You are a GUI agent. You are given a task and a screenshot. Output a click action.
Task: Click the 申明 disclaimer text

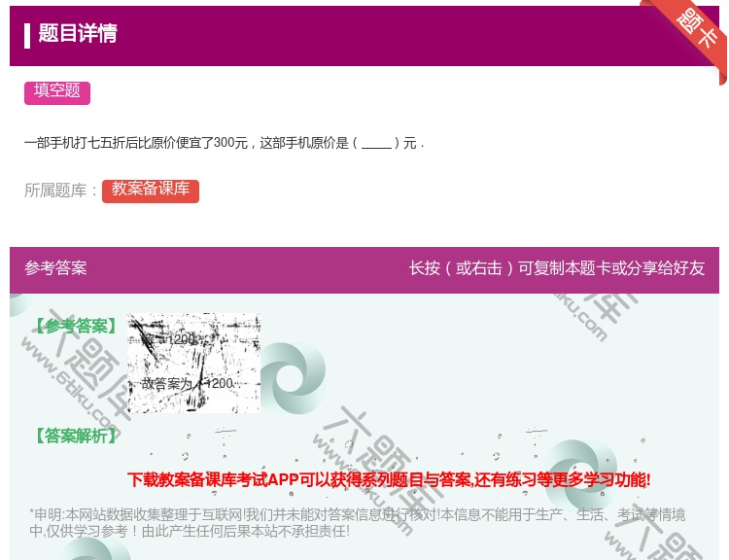pos(357,523)
